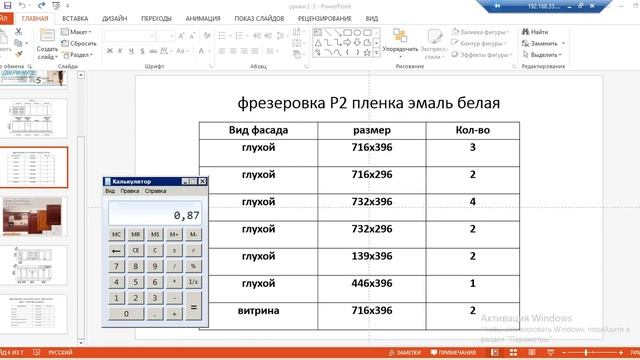Click the 0,87 Calculator display field
The height and width of the screenshot is (360, 640).
coord(155,213)
